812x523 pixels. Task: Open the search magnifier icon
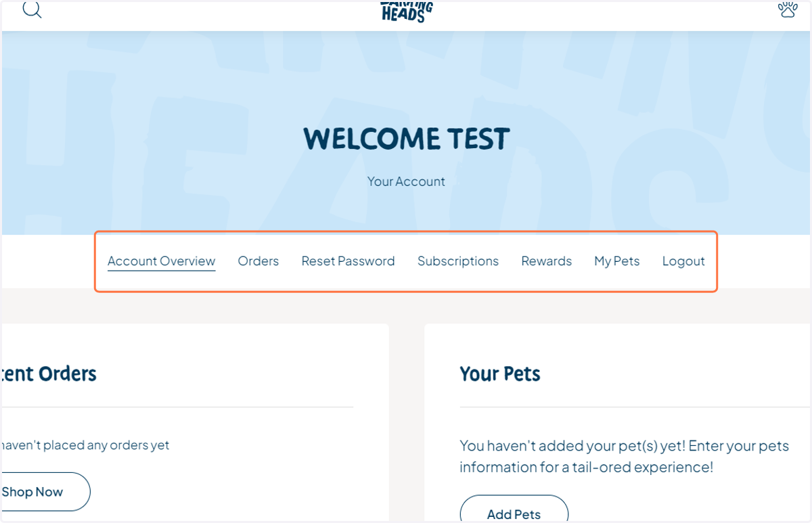click(32, 9)
